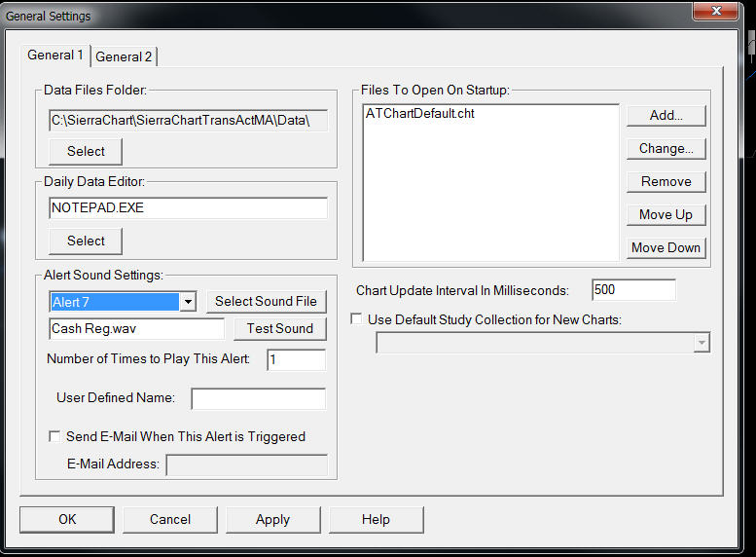Click Select under Data Files Folder
756x557 pixels.
86,152
